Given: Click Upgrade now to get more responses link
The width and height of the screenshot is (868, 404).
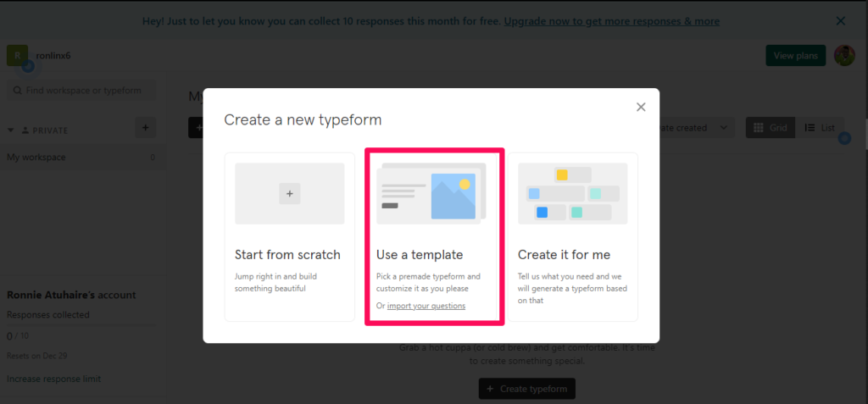Looking at the screenshot, I should [x=612, y=21].
